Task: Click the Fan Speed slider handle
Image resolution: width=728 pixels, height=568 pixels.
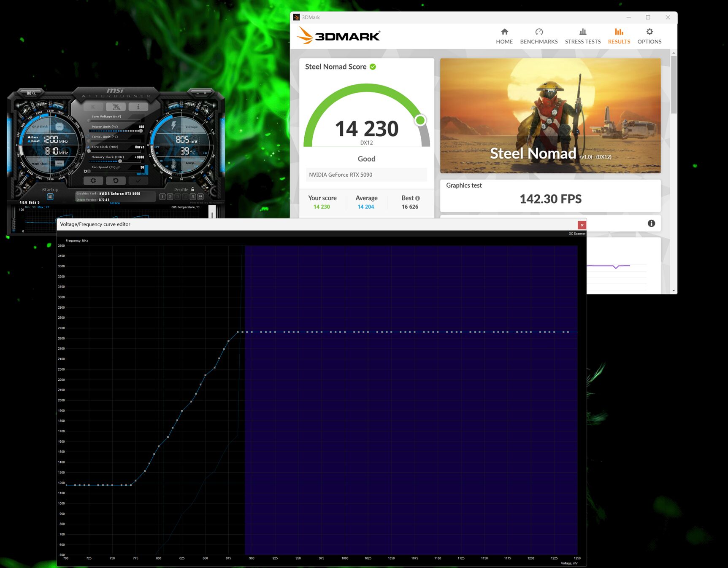Action: pyautogui.click(x=89, y=171)
